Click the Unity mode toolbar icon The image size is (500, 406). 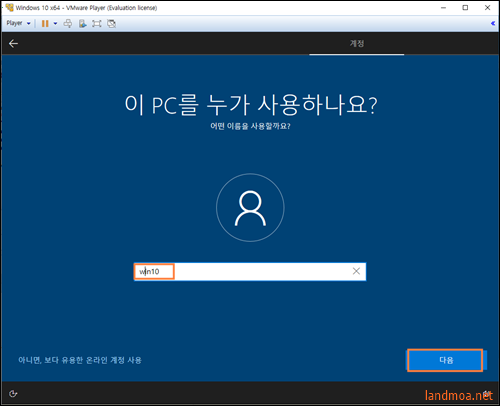[x=111, y=23]
